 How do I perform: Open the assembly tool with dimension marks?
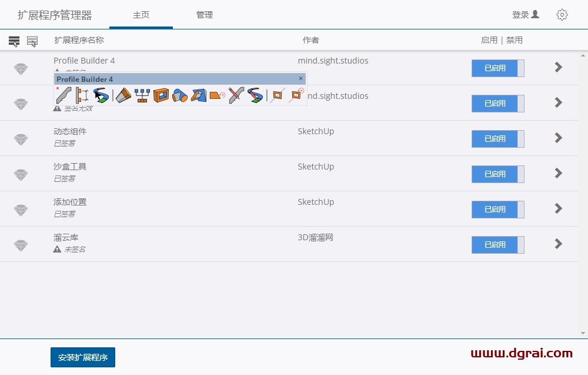point(82,95)
